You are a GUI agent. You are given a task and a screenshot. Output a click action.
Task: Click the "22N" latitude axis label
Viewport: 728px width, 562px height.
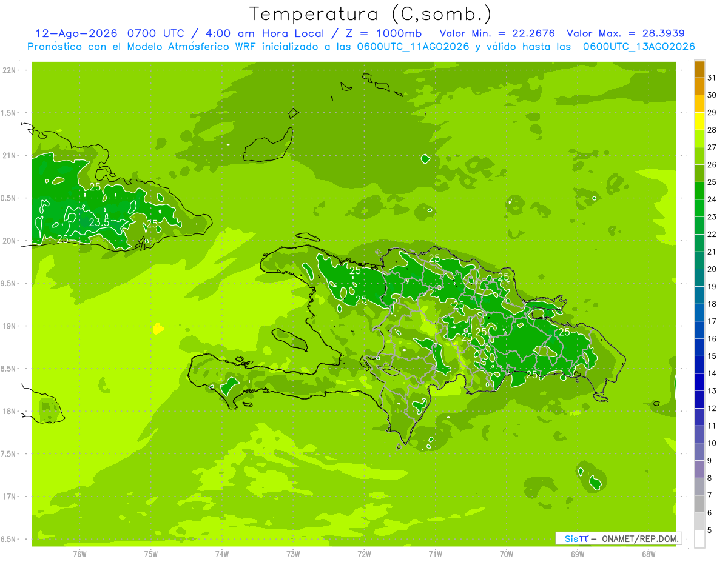point(10,70)
